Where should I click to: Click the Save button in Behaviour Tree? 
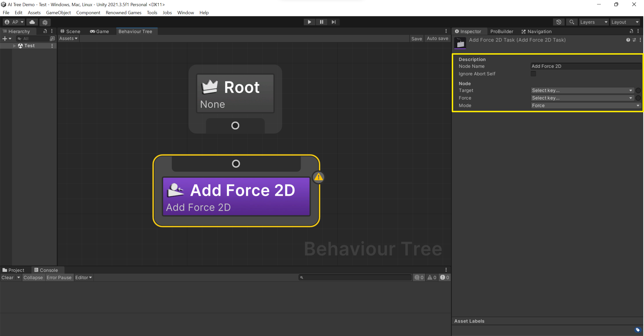tap(417, 39)
